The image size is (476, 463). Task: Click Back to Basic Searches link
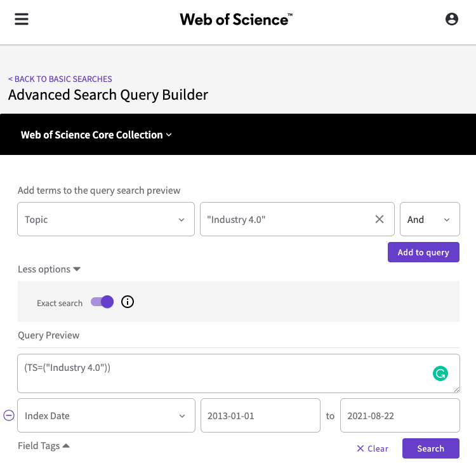pyautogui.click(x=60, y=79)
